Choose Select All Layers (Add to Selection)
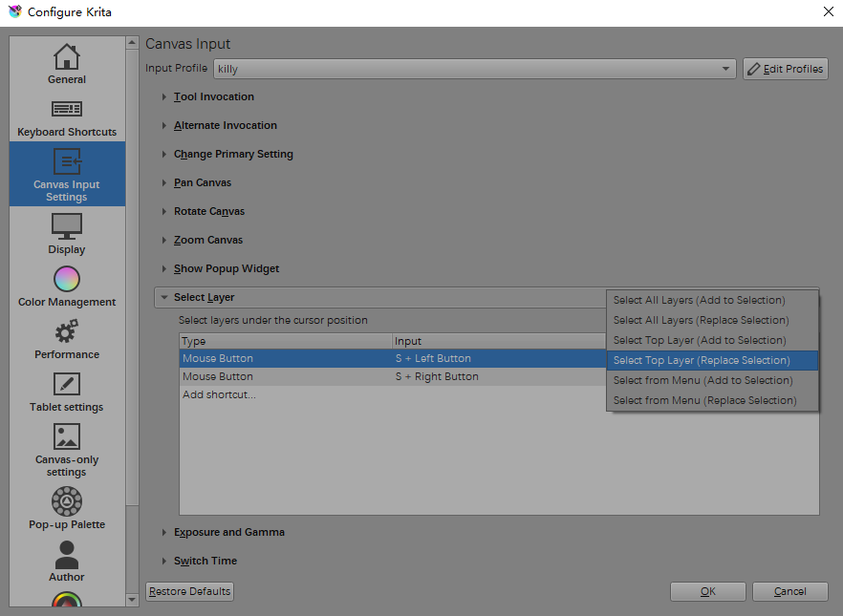843x616 pixels. point(712,300)
